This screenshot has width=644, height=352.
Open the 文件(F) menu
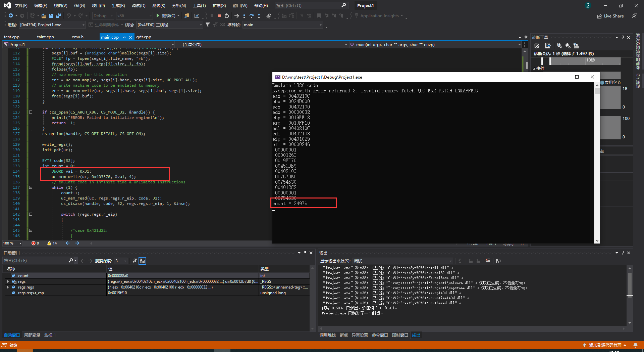[x=21, y=6]
